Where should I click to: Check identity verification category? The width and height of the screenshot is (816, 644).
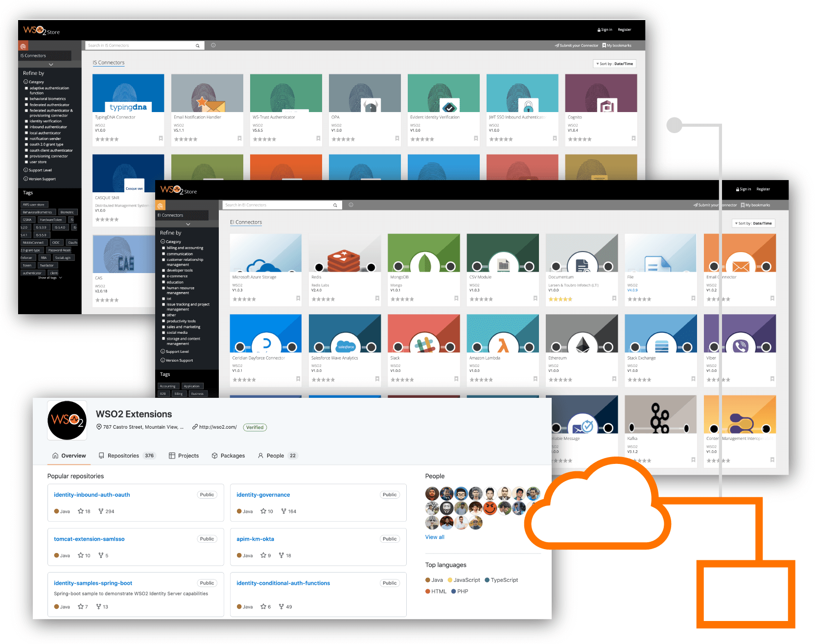pos(26,121)
